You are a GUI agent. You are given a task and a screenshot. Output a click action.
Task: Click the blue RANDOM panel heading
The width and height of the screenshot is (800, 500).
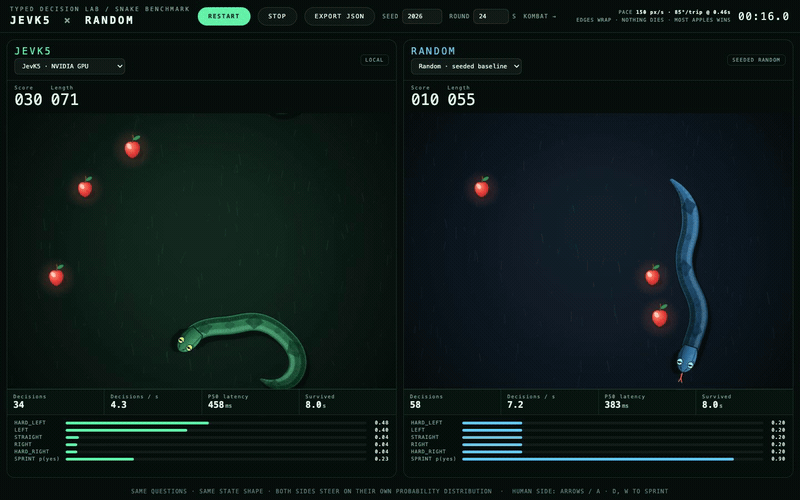[433, 51]
